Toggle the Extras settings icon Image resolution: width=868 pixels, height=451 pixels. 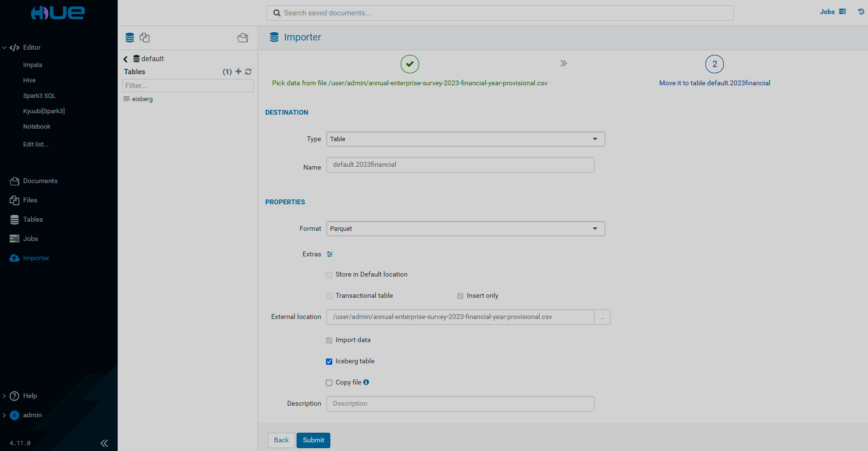(x=330, y=254)
